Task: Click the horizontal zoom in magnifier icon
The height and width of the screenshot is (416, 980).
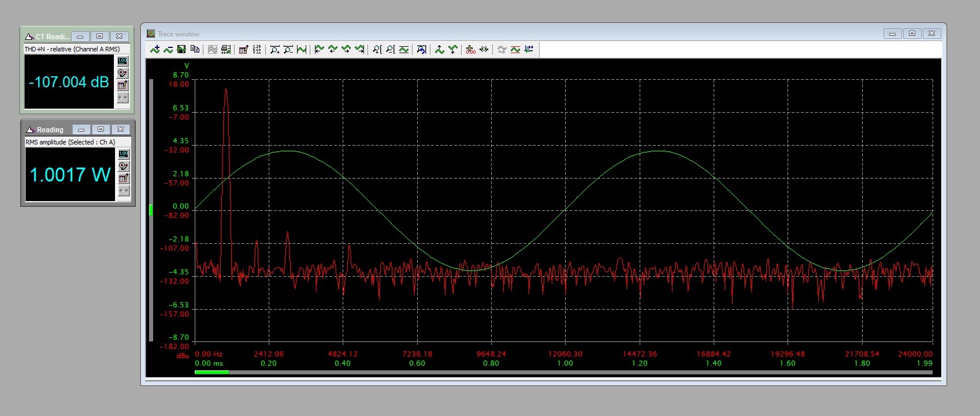Action: click(x=274, y=50)
